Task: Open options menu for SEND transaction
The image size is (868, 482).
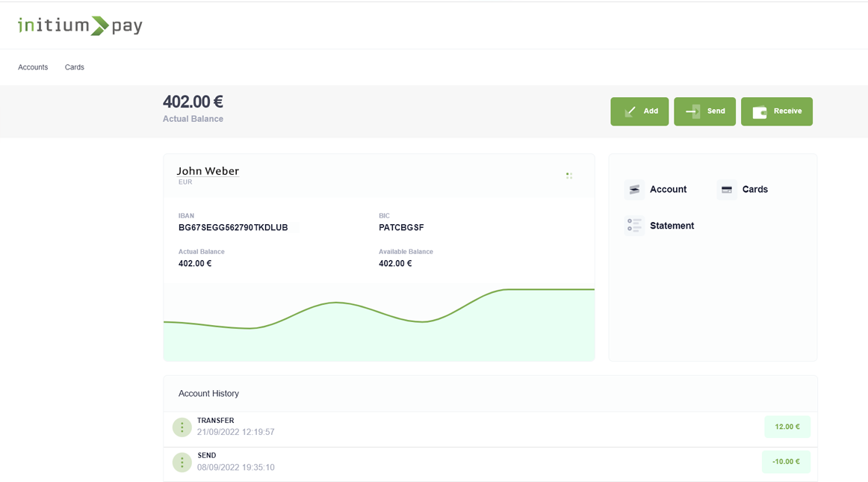Action: tap(182, 462)
